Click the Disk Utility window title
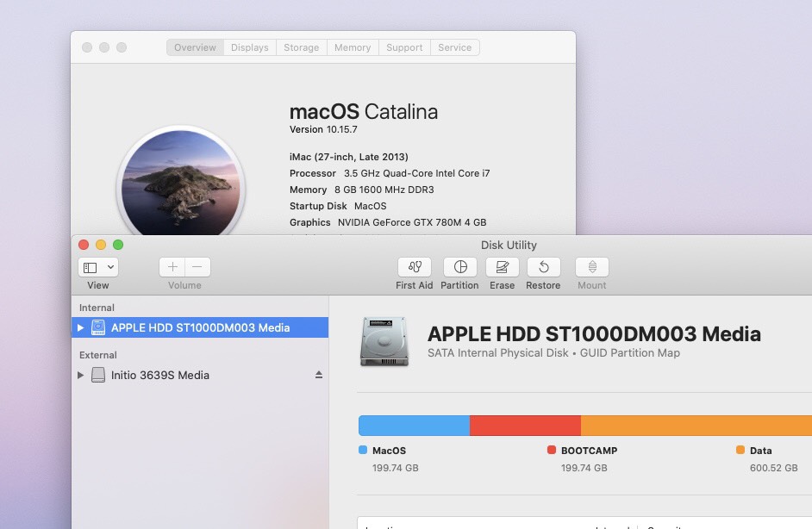The height and width of the screenshot is (529, 812). click(x=509, y=246)
